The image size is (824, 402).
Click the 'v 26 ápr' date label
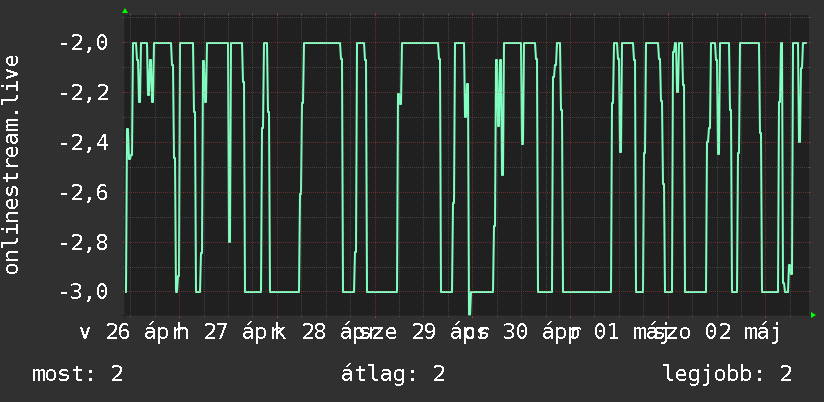[x=128, y=333]
